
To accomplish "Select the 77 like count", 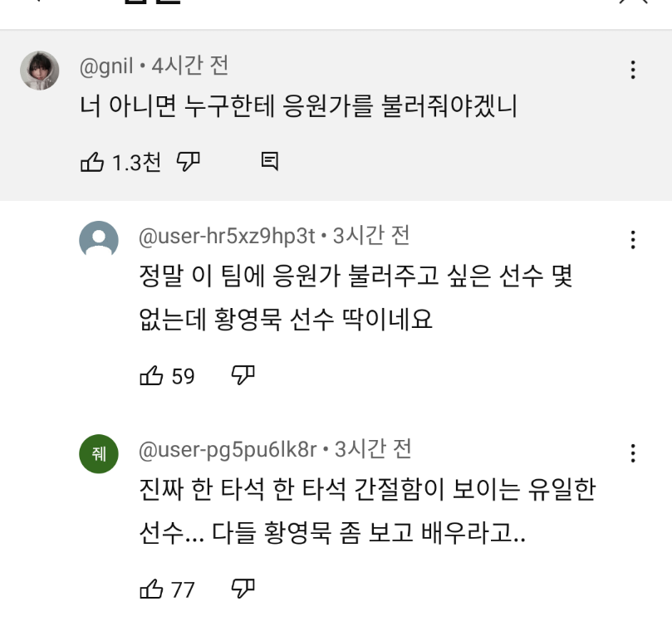I will click(183, 589).
